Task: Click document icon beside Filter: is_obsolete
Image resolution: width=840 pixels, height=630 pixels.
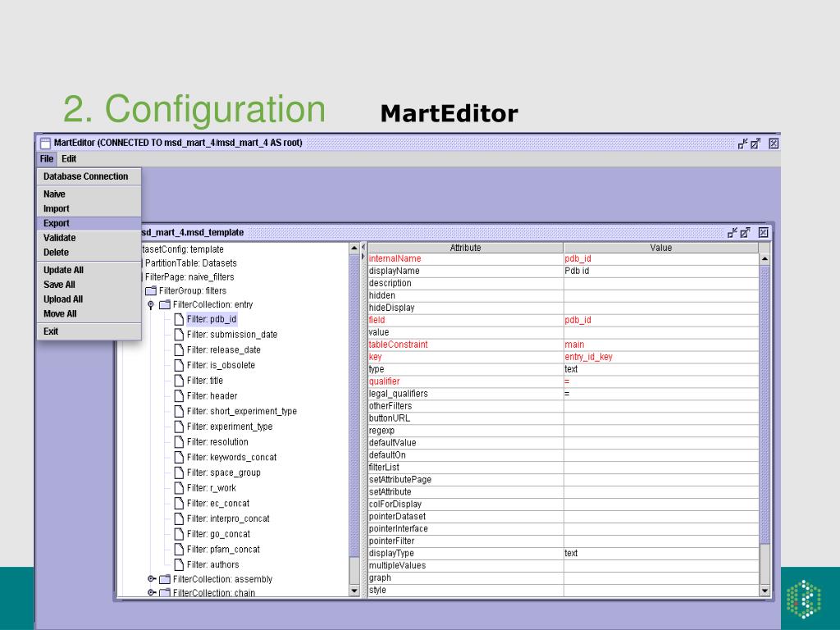Action: pyautogui.click(x=179, y=365)
